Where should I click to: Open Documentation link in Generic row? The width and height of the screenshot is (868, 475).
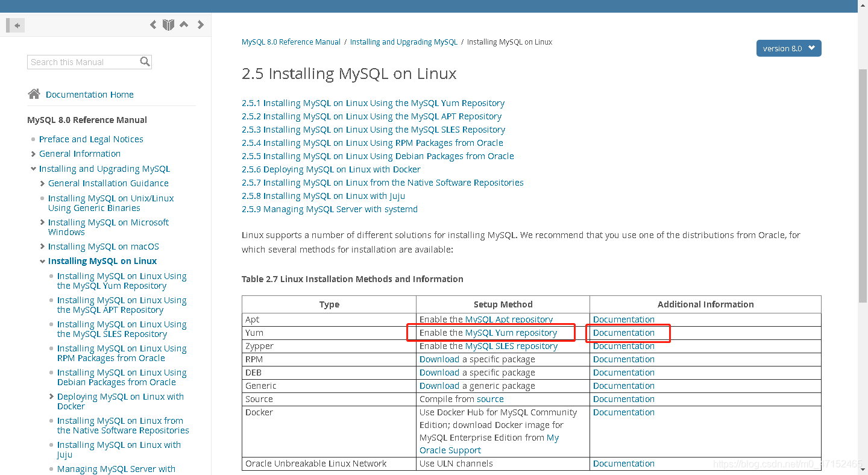pos(624,386)
